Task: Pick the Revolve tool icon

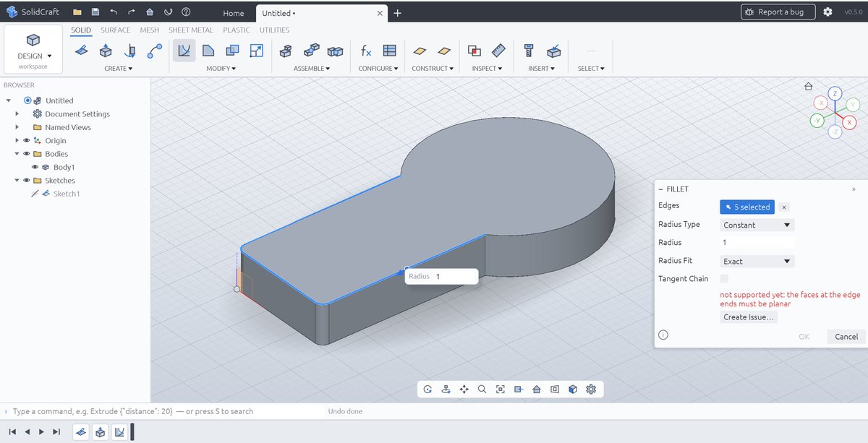Action: tap(130, 51)
